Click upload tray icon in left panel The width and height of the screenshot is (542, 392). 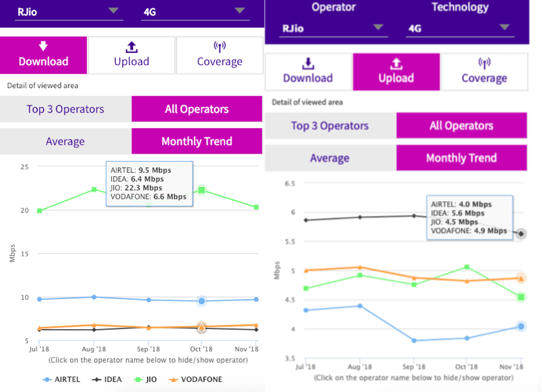tap(131, 47)
